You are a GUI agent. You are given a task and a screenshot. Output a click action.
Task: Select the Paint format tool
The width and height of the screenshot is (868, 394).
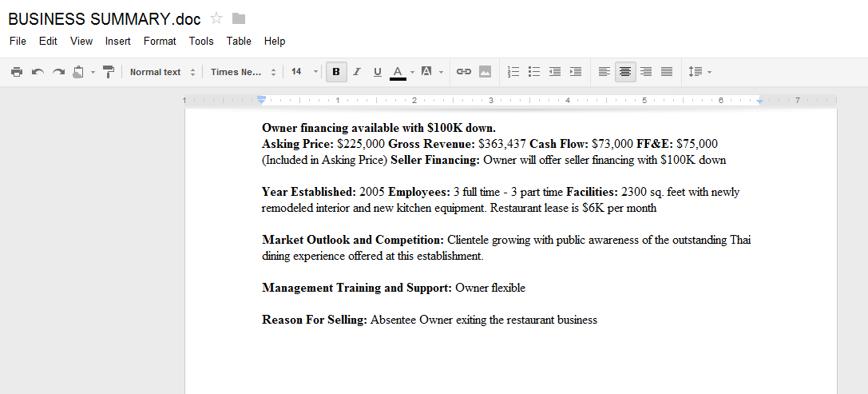(x=109, y=72)
